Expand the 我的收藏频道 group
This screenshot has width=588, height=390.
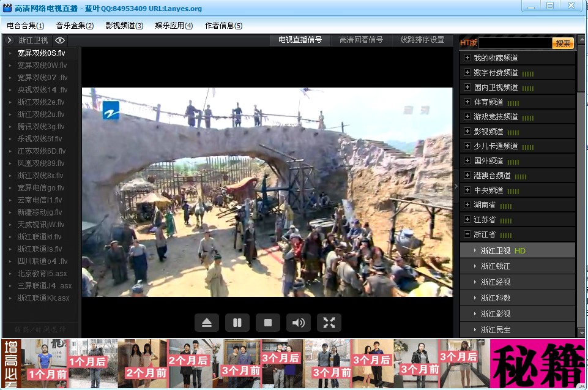pos(467,58)
